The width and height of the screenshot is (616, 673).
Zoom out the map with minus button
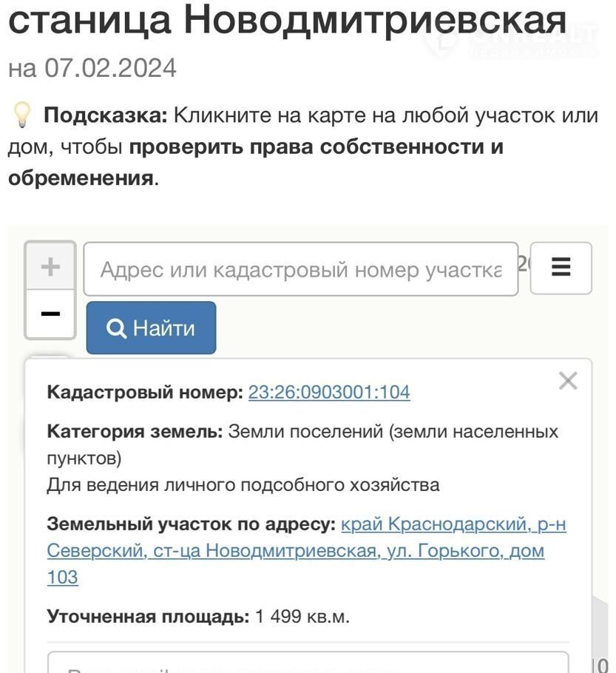click(50, 314)
